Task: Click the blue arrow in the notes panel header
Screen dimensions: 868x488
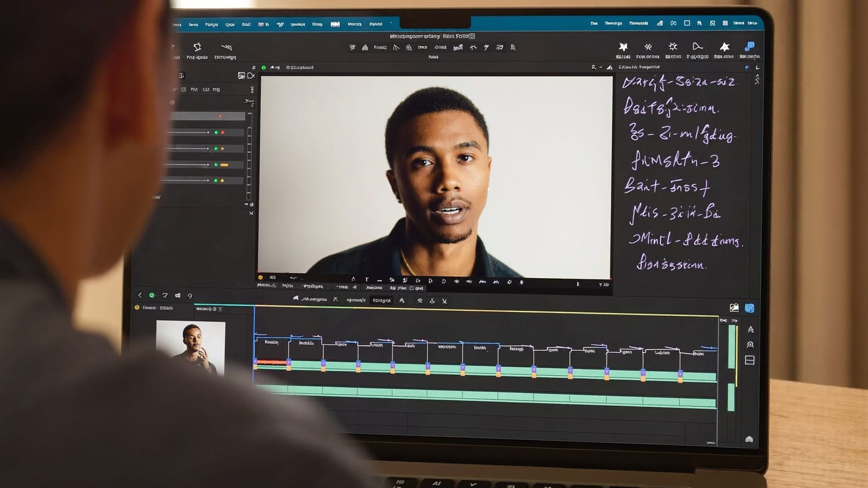Action: tap(746, 67)
